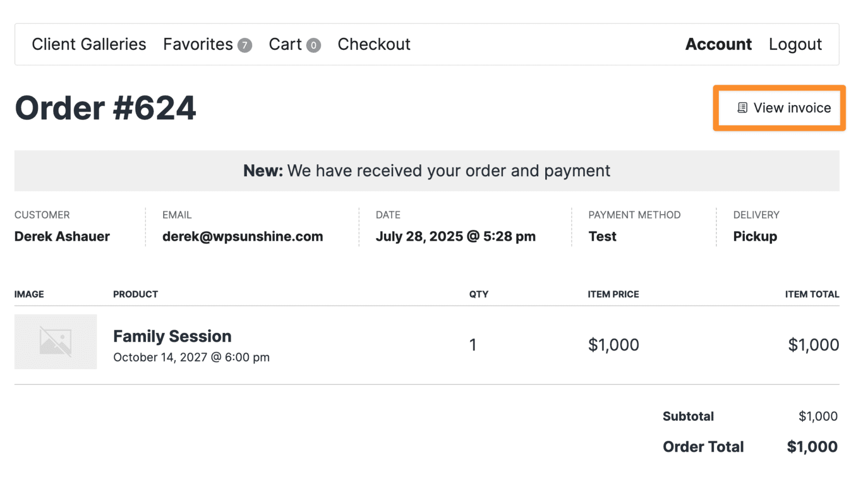Open the Account page
Image resolution: width=868 pixels, height=501 pixels.
coord(718,44)
